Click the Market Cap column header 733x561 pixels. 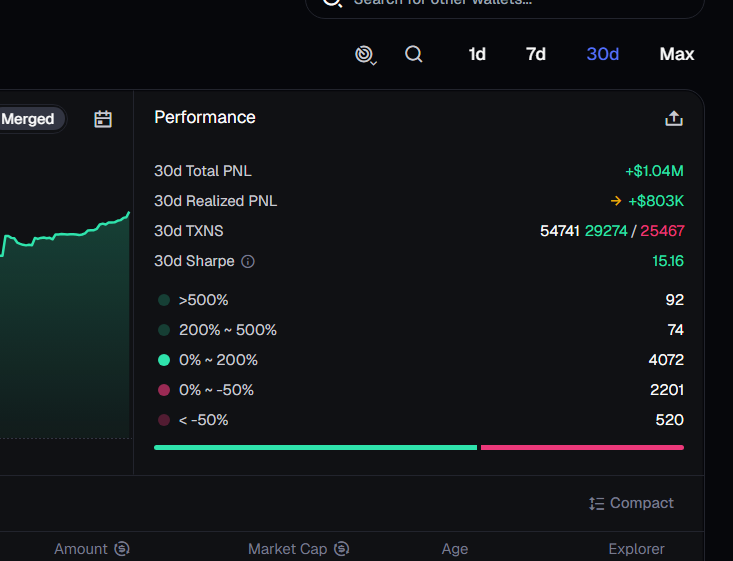pos(287,549)
